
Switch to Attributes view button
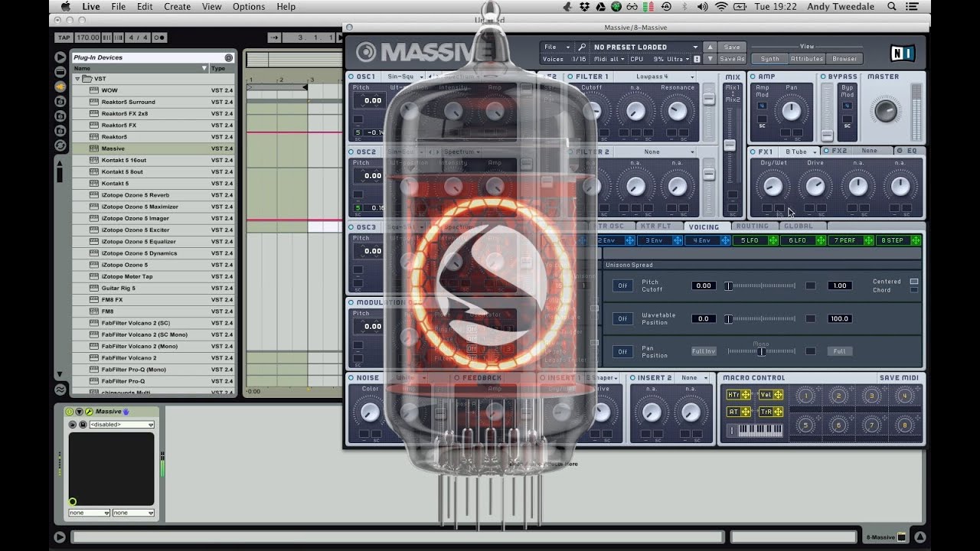click(807, 59)
